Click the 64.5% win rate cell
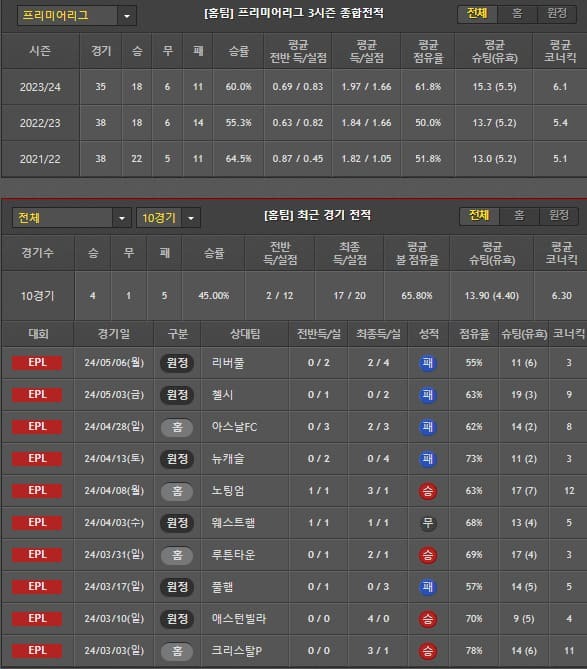The height and width of the screenshot is (669, 587). coord(238,159)
